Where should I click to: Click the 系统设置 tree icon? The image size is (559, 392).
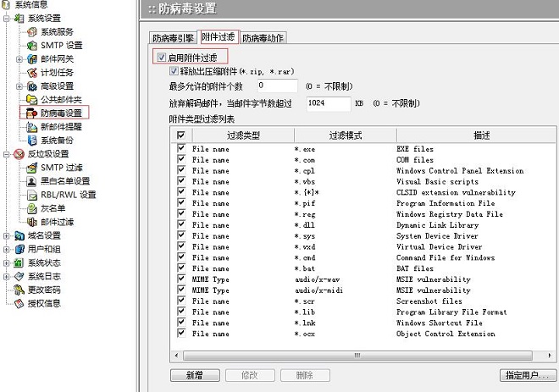pyautogui.click(x=19, y=18)
